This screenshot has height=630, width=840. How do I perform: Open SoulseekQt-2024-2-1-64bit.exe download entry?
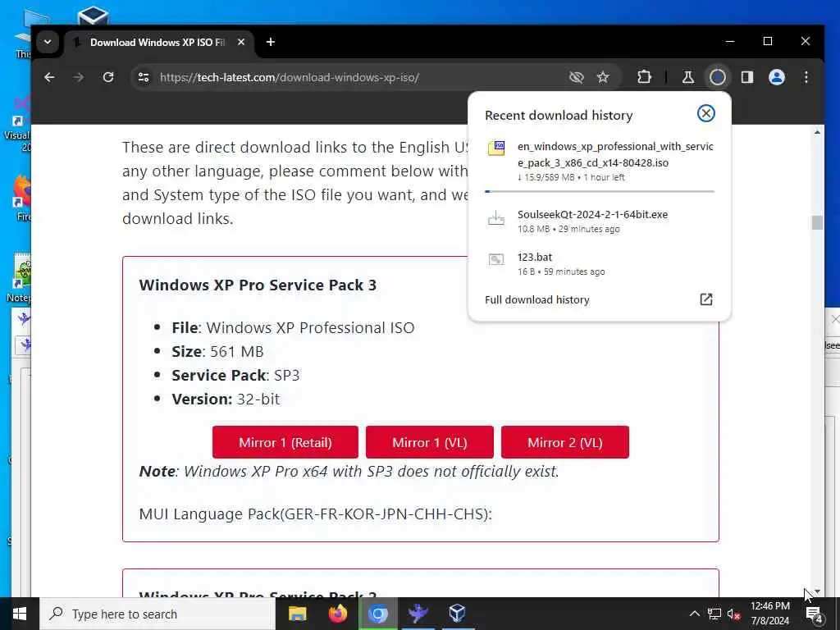coord(599,221)
